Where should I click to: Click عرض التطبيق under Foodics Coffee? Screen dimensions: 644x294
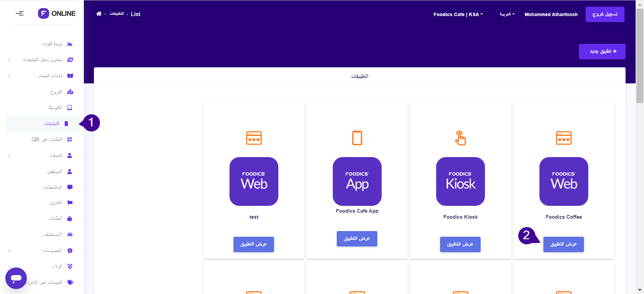click(563, 244)
